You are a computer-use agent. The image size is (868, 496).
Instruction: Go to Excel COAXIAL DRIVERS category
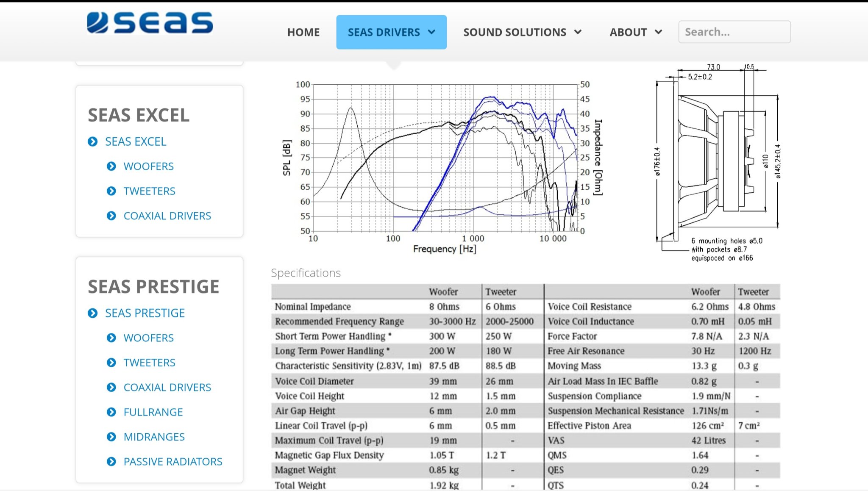tap(167, 216)
